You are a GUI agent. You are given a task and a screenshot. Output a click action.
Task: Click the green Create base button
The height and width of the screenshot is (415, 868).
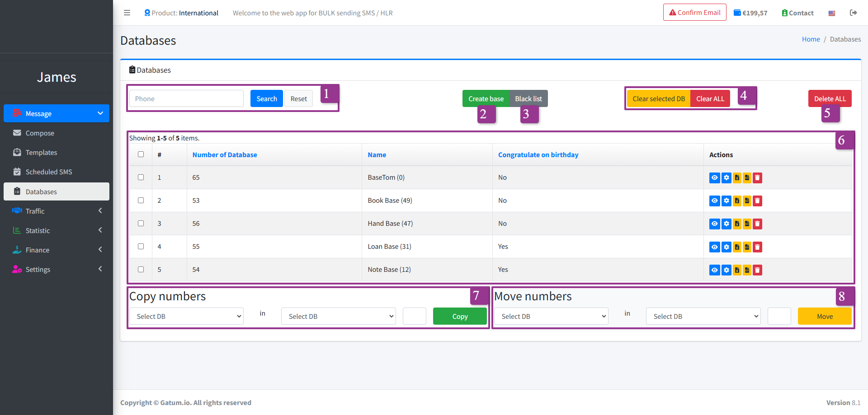[x=486, y=99]
